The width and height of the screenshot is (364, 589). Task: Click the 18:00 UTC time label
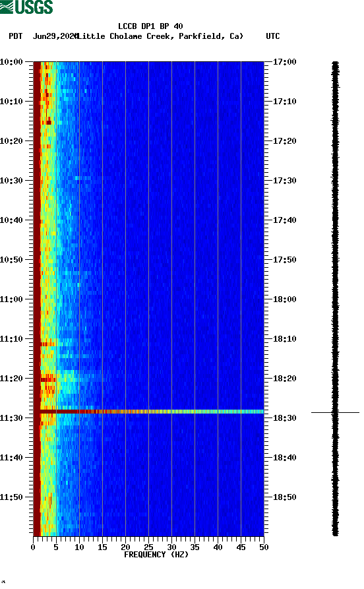pos(285,299)
